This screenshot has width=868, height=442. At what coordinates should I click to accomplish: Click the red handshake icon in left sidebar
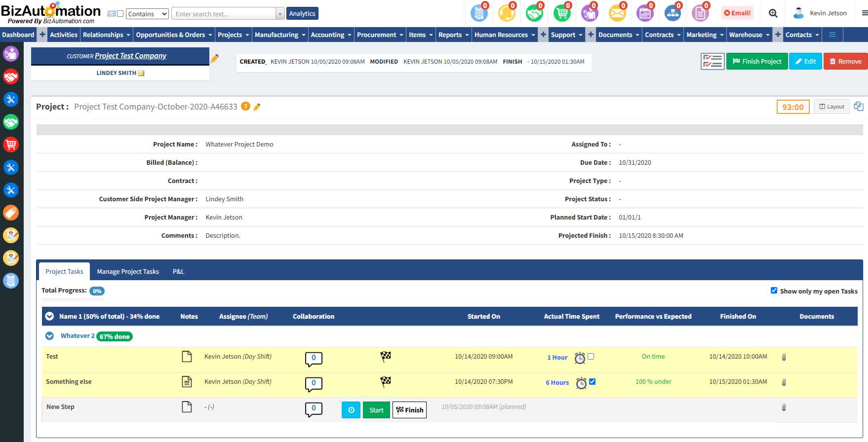tap(11, 76)
